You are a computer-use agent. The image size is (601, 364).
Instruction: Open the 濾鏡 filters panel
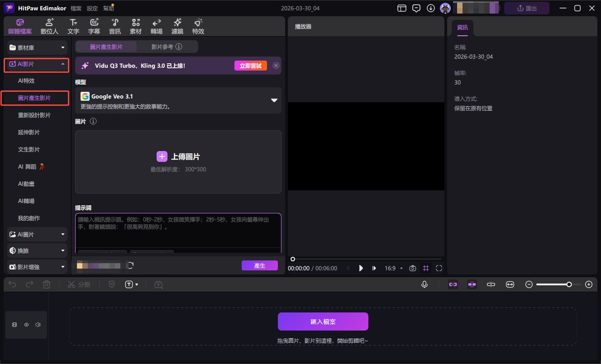(177, 26)
